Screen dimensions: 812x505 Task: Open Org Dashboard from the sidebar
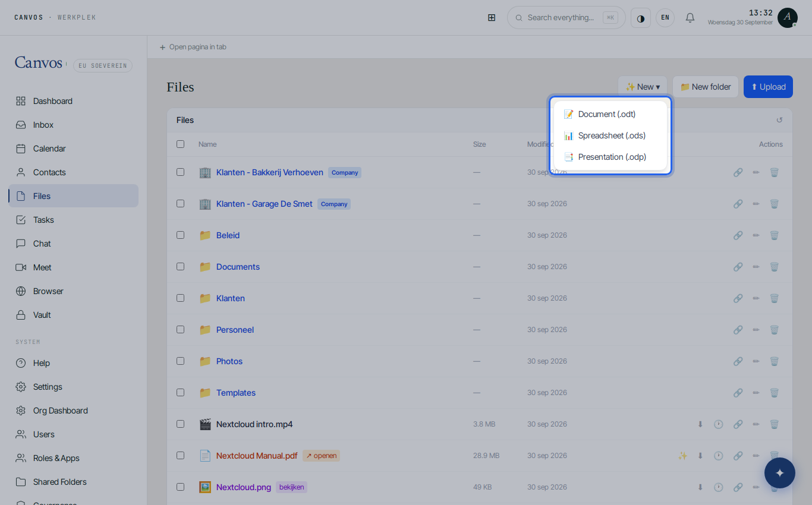click(74, 411)
